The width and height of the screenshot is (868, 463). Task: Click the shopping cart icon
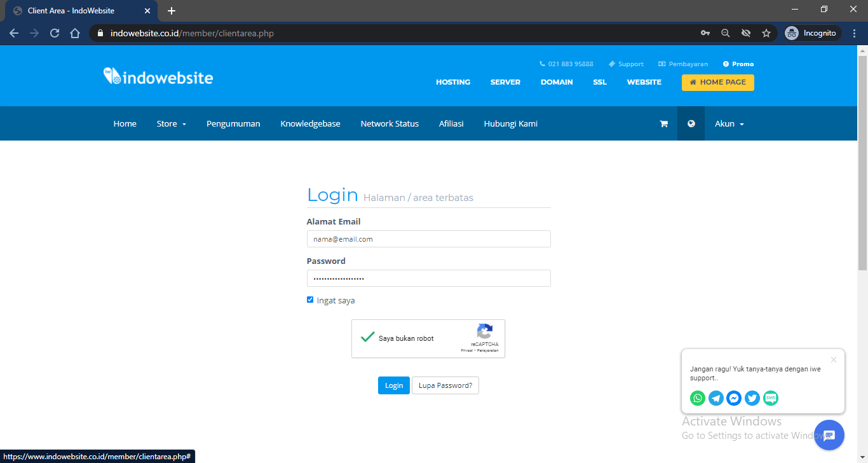[663, 124]
